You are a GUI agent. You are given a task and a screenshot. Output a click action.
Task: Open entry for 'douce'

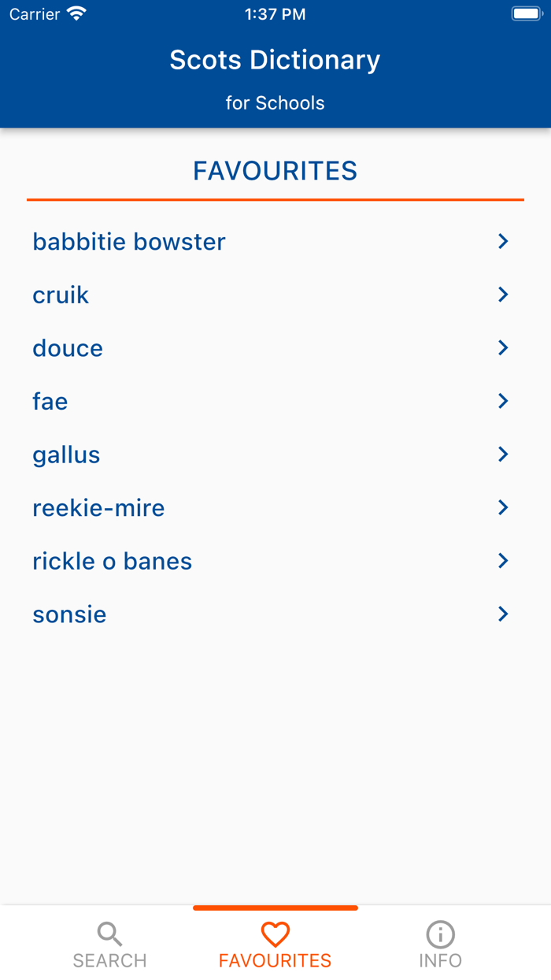67,347
